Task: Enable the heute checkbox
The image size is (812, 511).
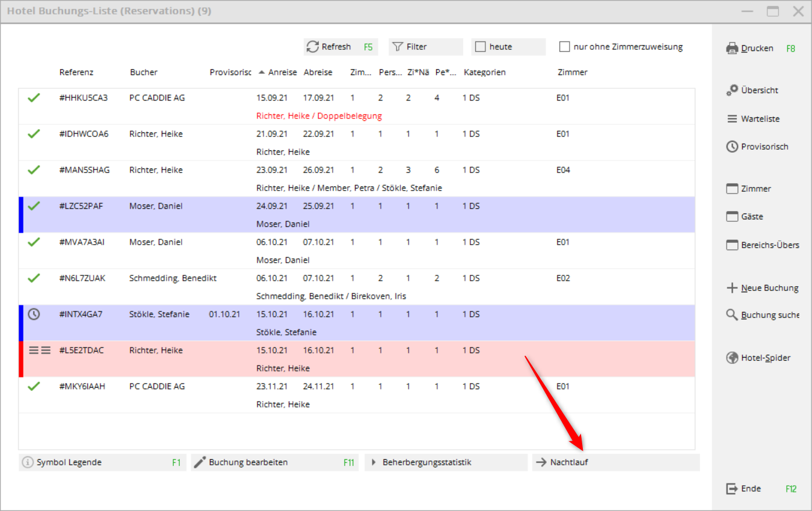Action: (480, 47)
